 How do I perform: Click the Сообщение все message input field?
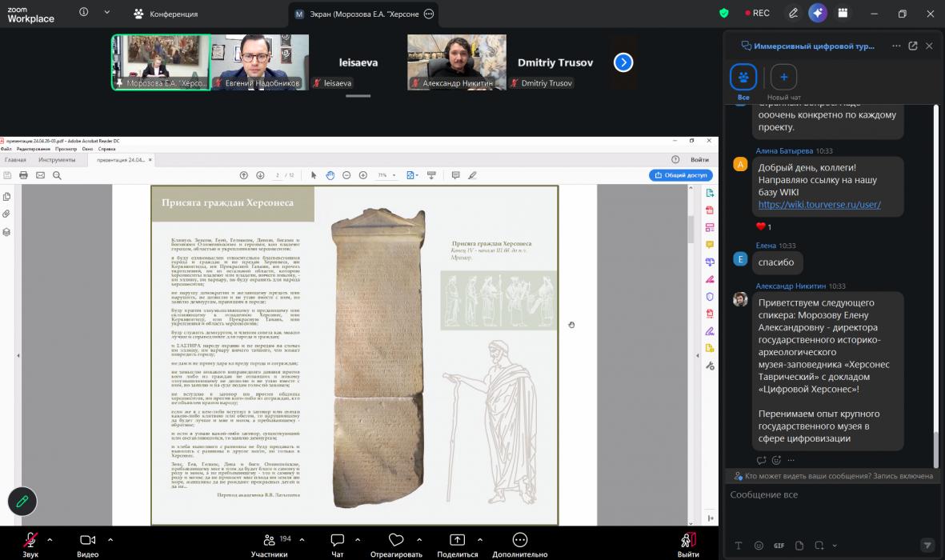832,508
